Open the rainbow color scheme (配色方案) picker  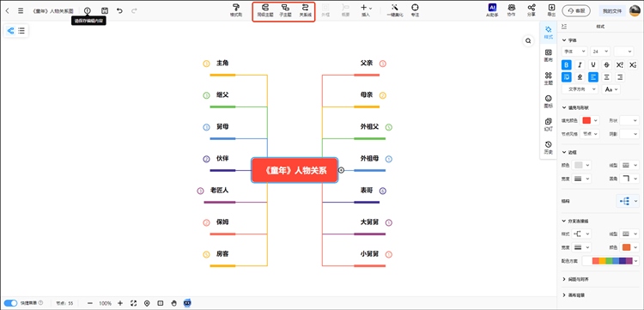[x=611, y=261]
